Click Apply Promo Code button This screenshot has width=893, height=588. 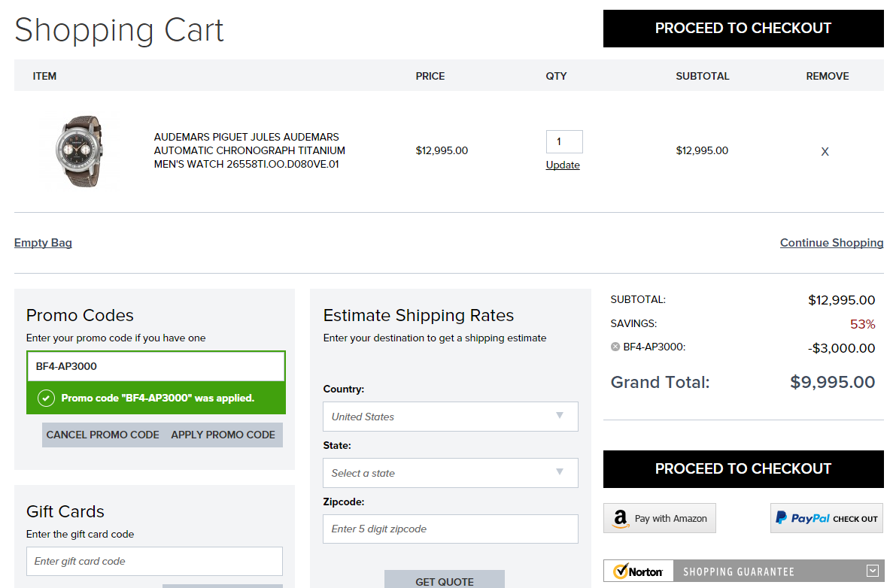coord(223,435)
